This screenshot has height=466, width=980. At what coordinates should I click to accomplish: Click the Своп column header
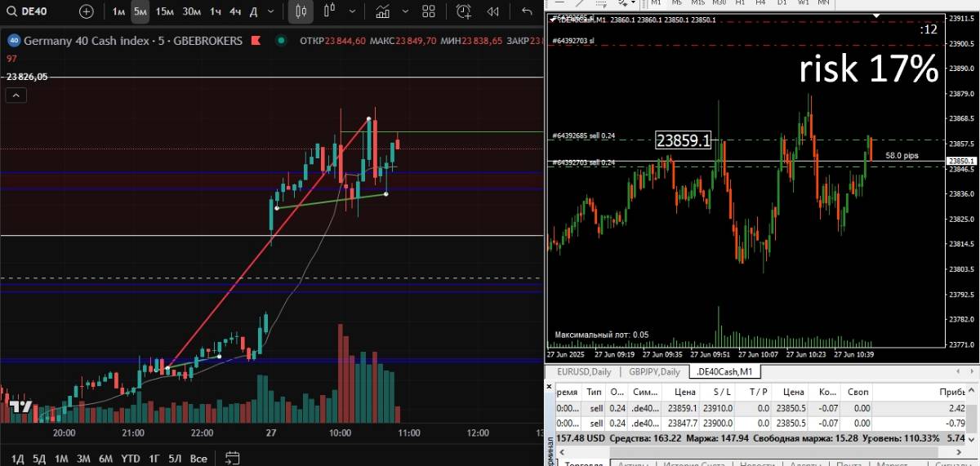[857, 392]
